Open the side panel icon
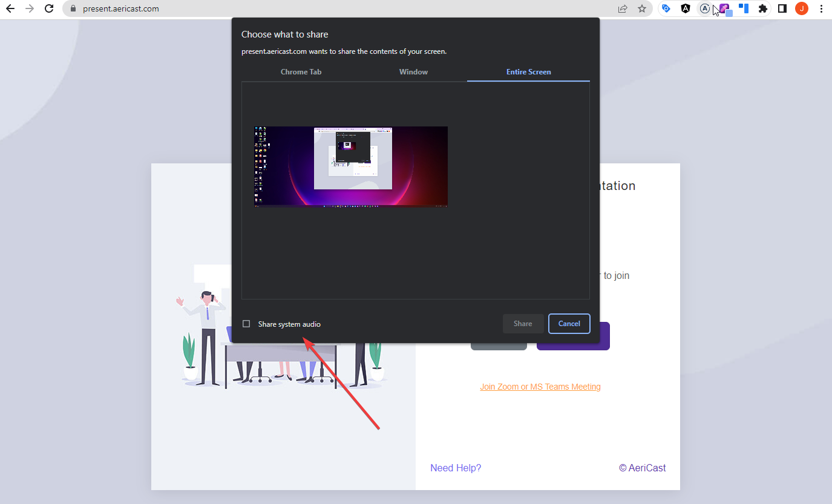832x504 pixels. tap(782, 8)
